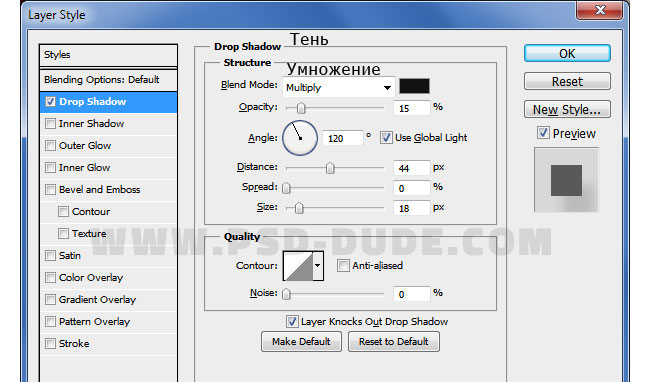Image resolution: width=650 pixels, height=382 pixels.
Task: Click the Distance field showing 44
Action: (412, 168)
